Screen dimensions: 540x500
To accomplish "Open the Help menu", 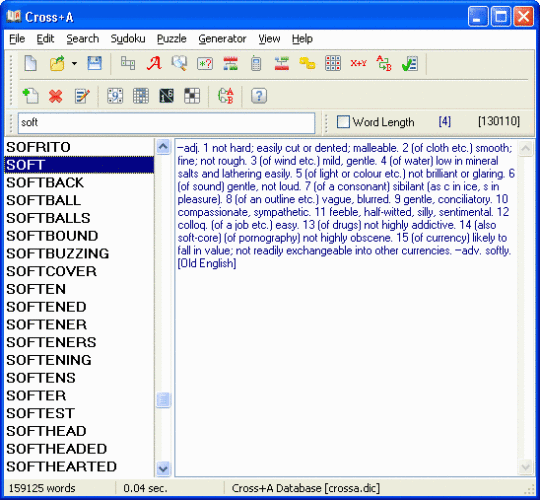I will coord(302,39).
